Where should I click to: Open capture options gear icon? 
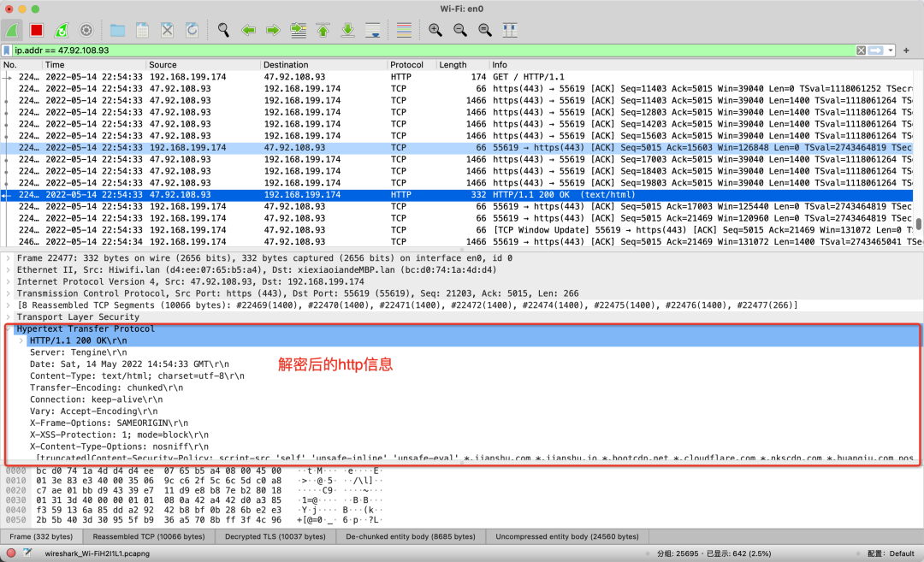point(86,30)
